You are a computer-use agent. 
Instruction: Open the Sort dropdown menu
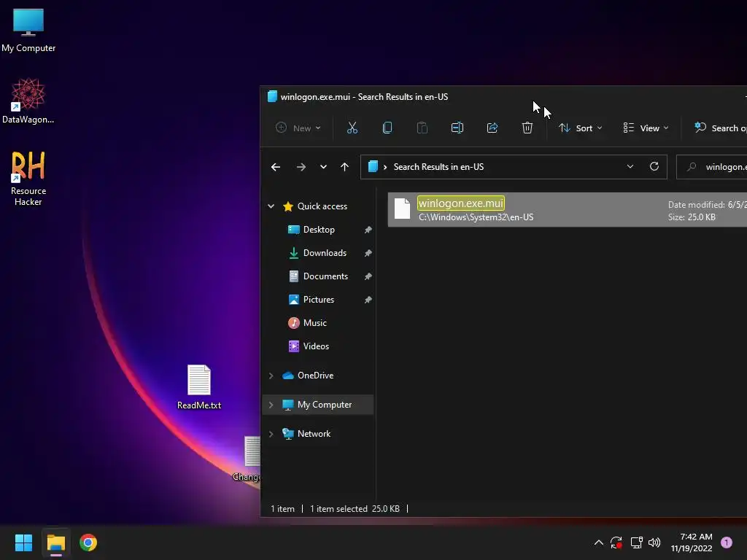(580, 128)
